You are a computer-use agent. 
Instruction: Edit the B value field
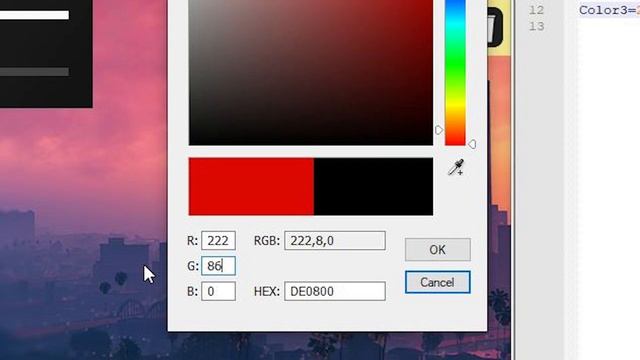(218, 291)
